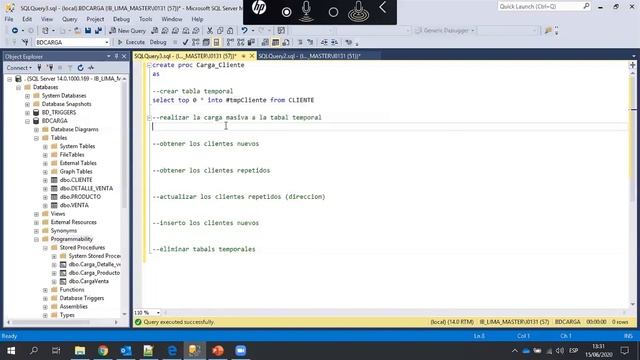640x360 pixels.
Task: Switch to the SQLQuery2.sql tab
Action: click(310, 56)
